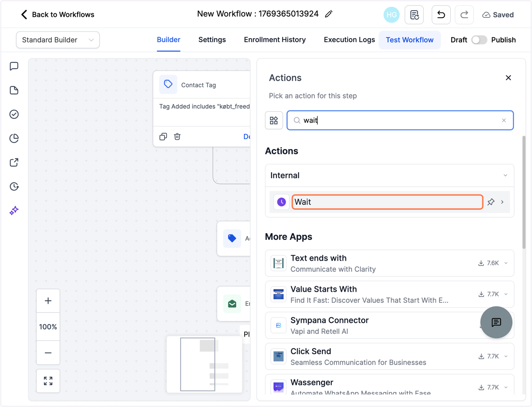
Task: Open the floating chat support button
Action: pyautogui.click(x=497, y=322)
